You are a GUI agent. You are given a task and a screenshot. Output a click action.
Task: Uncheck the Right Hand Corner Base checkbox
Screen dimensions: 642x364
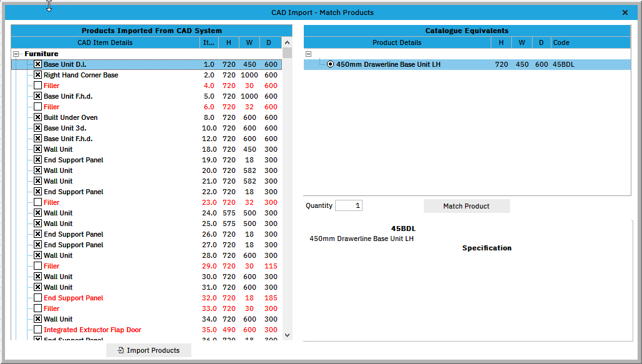(x=38, y=75)
